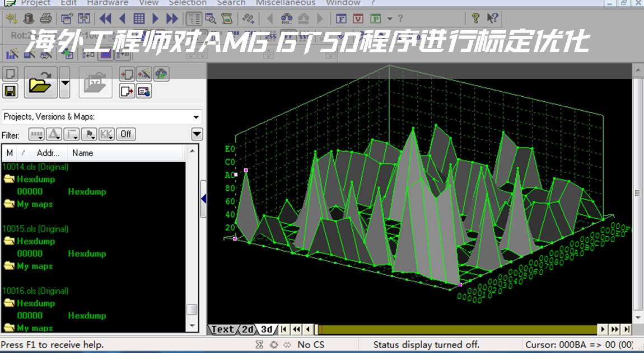The height and width of the screenshot is (353, 644).
Task: Switch to the Text view tab
Action: point(223,330)
